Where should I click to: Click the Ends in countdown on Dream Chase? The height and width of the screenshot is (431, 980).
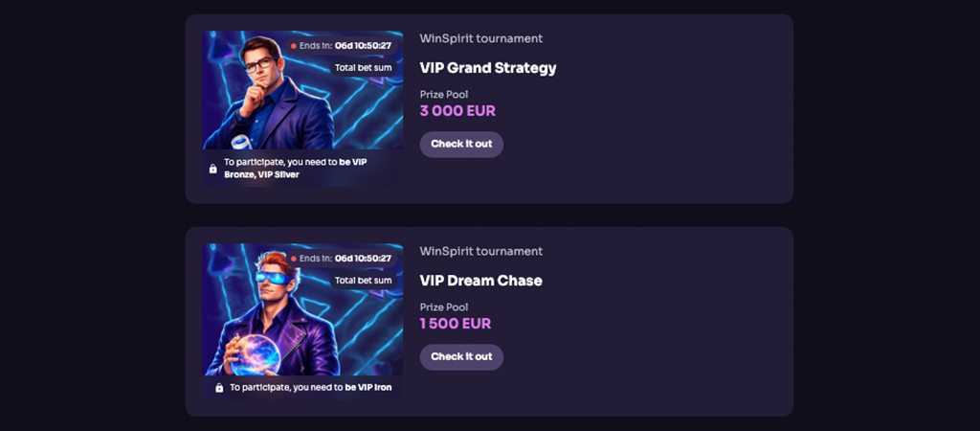point(342,259)
